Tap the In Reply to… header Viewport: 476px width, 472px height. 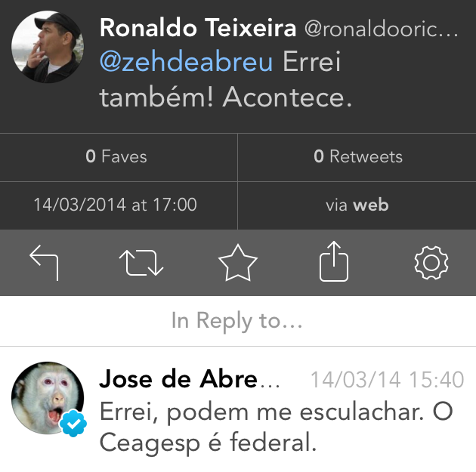click(237, 321)
